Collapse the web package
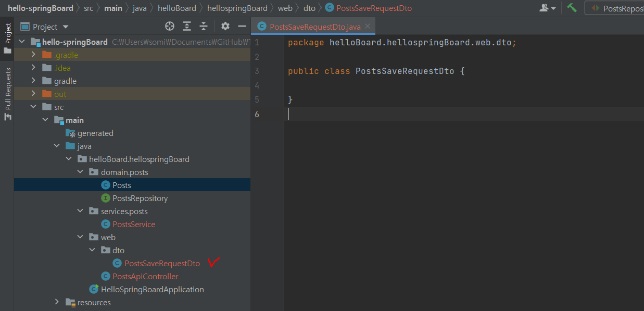Screen dimensions: 644x311 click(x=80, y=237)
